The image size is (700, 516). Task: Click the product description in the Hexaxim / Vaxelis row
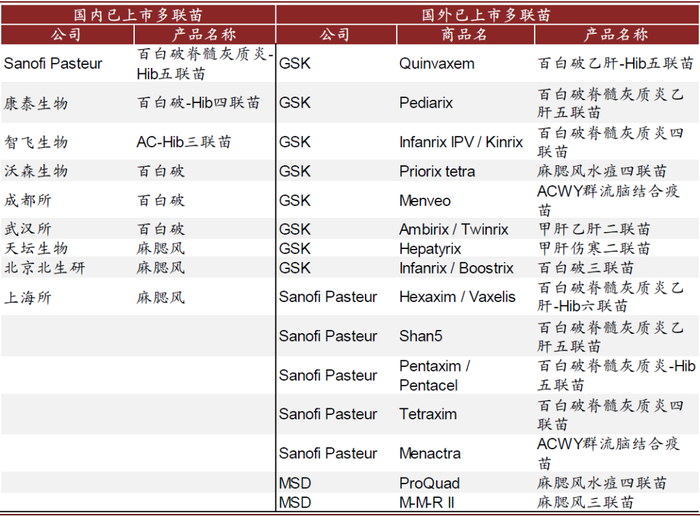(x=610, y=297)
